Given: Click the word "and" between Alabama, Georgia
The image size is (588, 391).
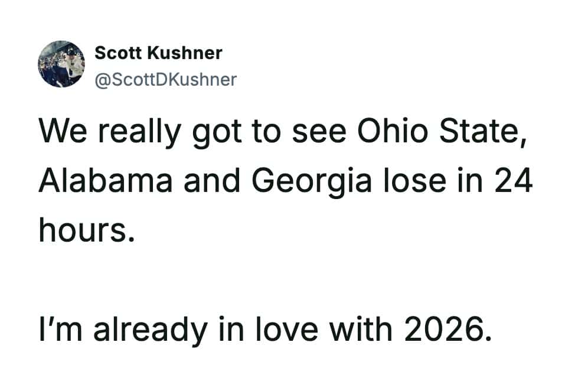Looking at the screenshot, I should click(x=213, y=182).
